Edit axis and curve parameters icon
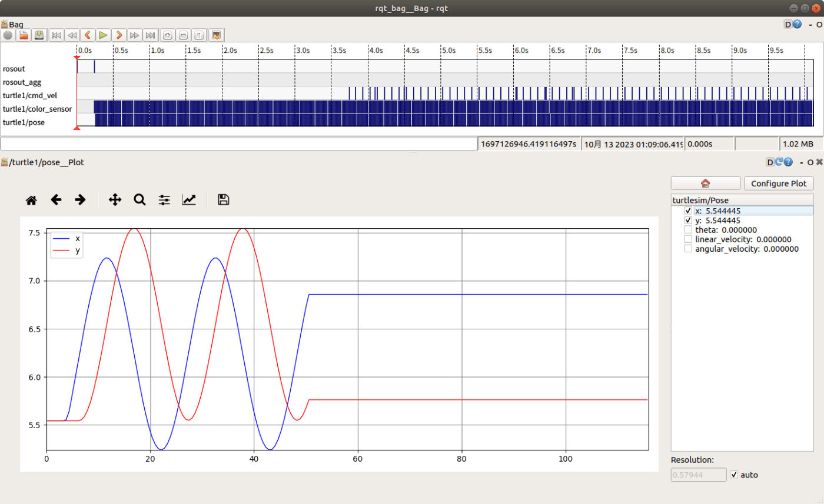The image size is (824, 504). click(189, 200)
